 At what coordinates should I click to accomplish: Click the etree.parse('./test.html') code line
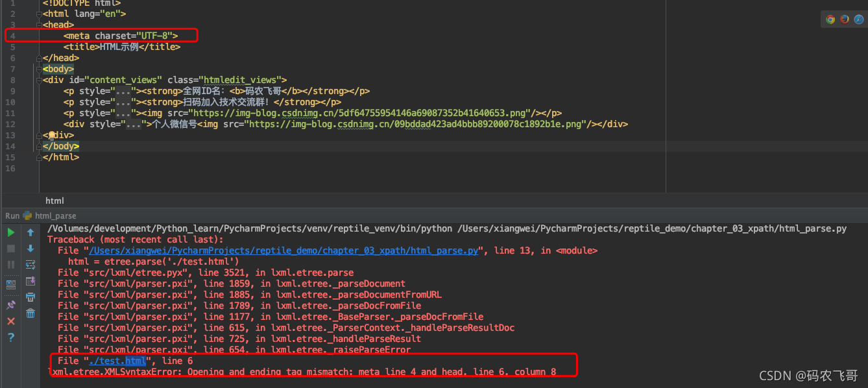[x=154, y=261]
